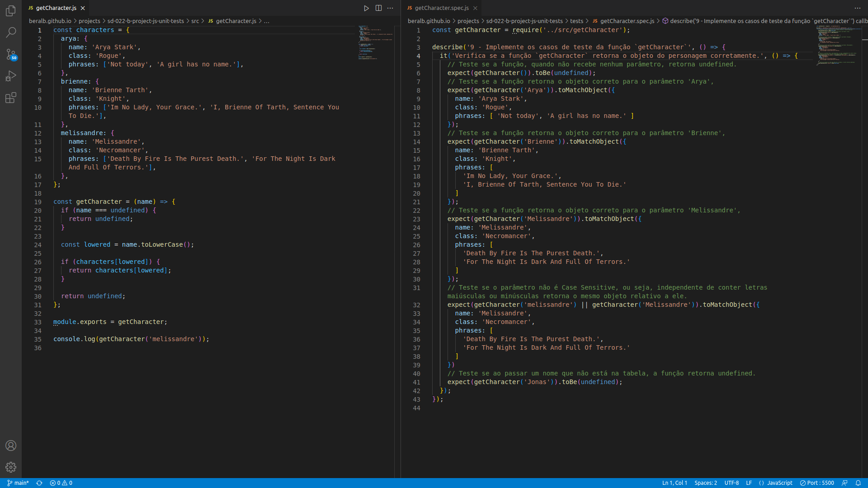Open sd-022-b-project-js-unit-tests breadcrumb in left editor
The width and height of the screenshot is (868, 488).
tap(146, 21)
